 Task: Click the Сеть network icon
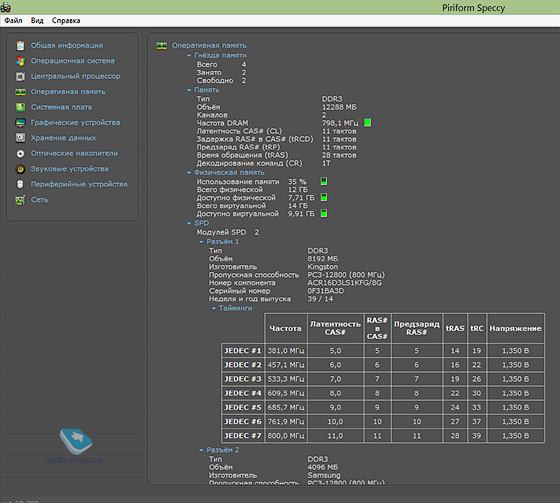click(x=20, y=200)
